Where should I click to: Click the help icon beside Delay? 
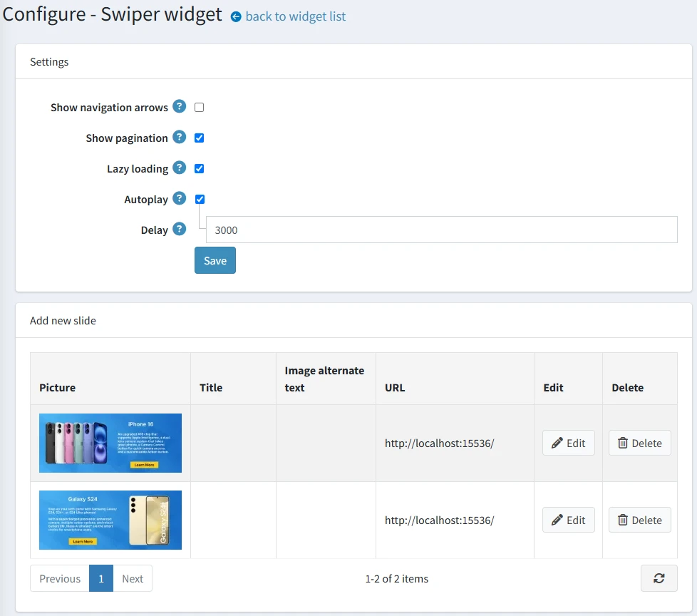click(x=179, y=230)
